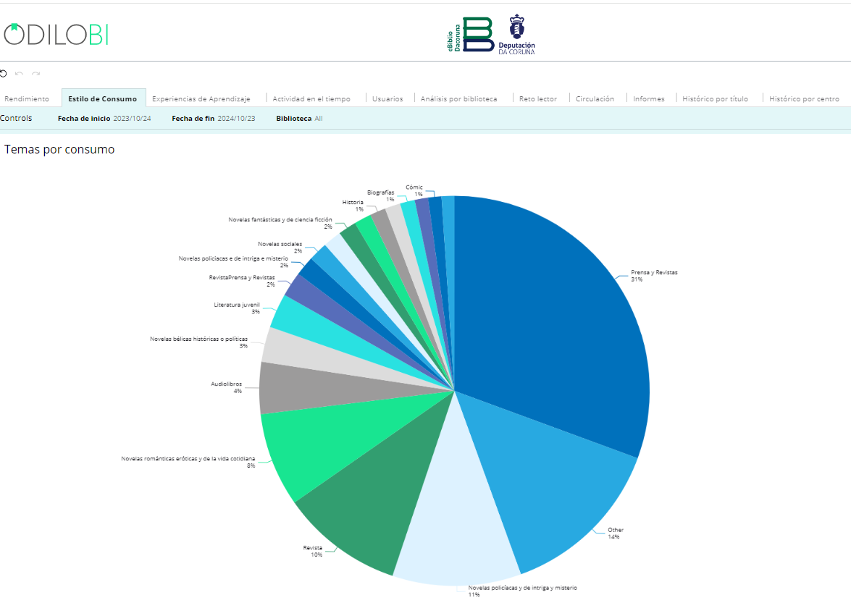Open the Fecha de inicio date control

(x=104, y=118)
